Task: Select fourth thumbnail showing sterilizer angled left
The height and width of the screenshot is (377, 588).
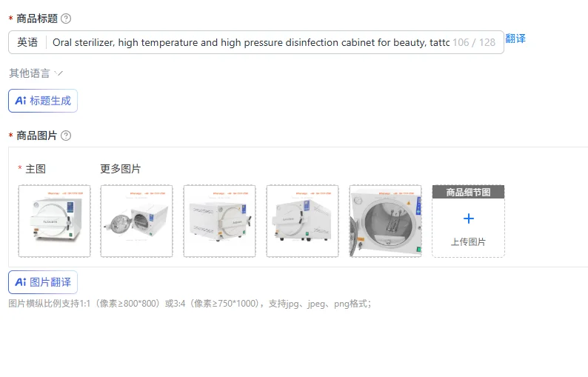Action: (x=302, y=221)
